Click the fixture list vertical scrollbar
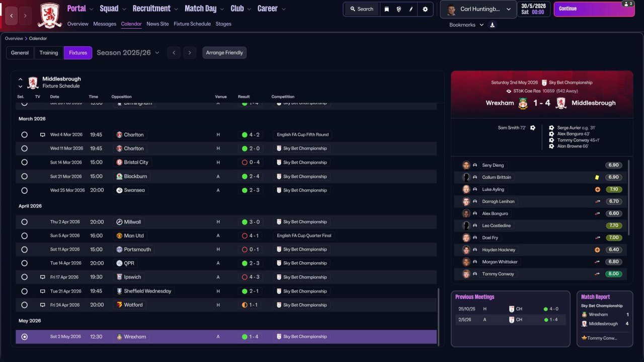This screenshot has height=362, width=644. click(x=439, y=317)
